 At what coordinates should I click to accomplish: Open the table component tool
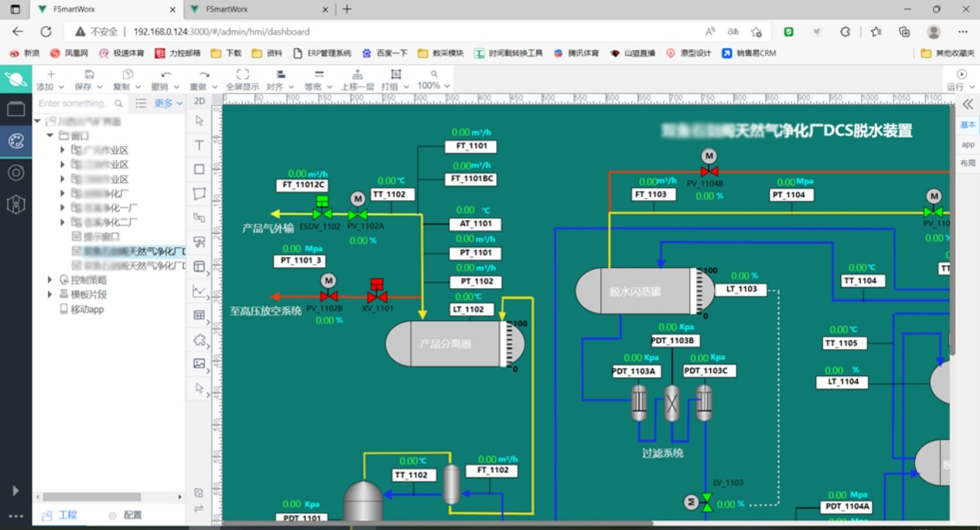point(199,315)
